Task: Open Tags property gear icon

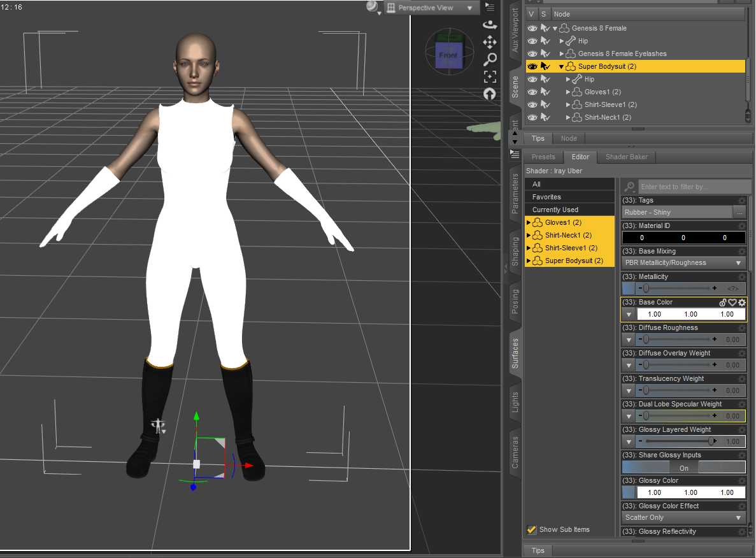Action: click(742, 200)
